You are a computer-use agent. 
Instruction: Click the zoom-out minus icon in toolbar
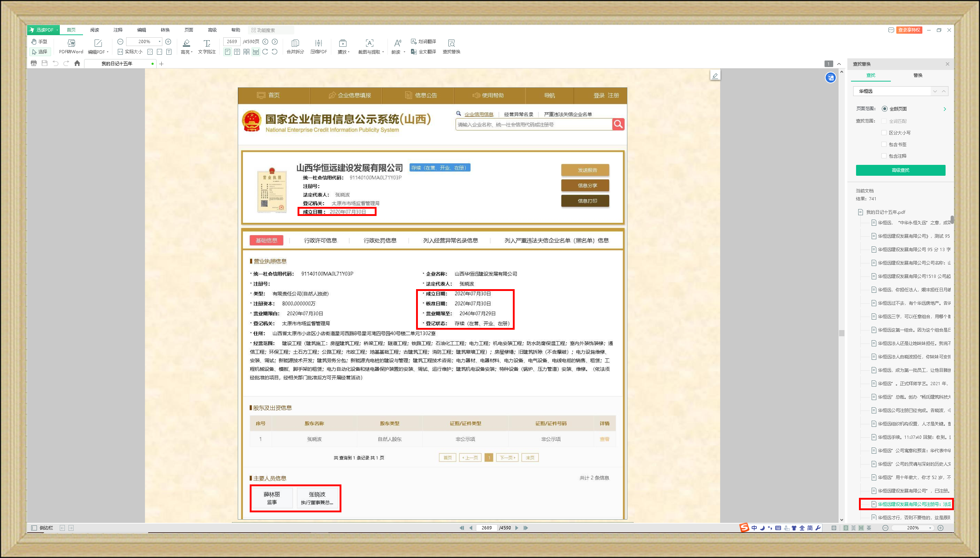click(x=120, y=41)
